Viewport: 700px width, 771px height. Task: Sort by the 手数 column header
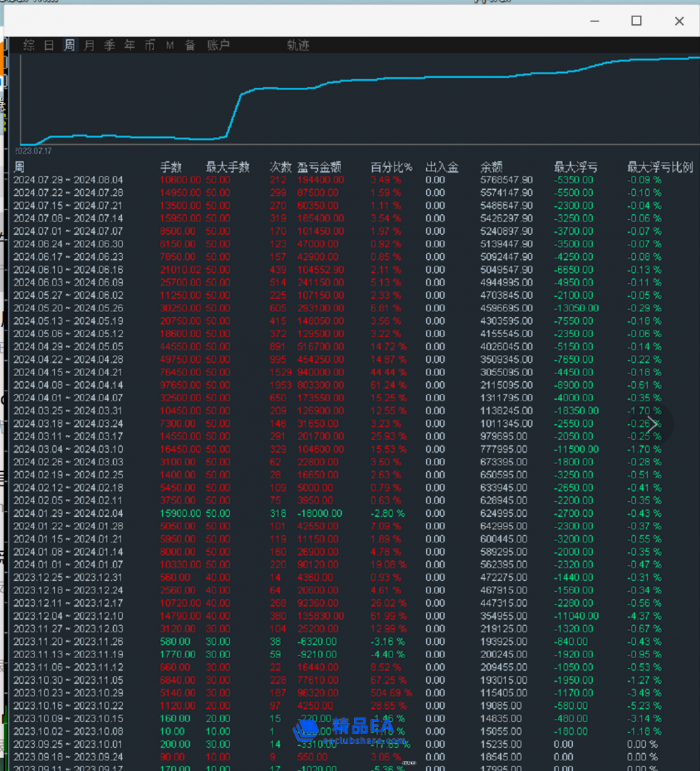pos(171,167)
